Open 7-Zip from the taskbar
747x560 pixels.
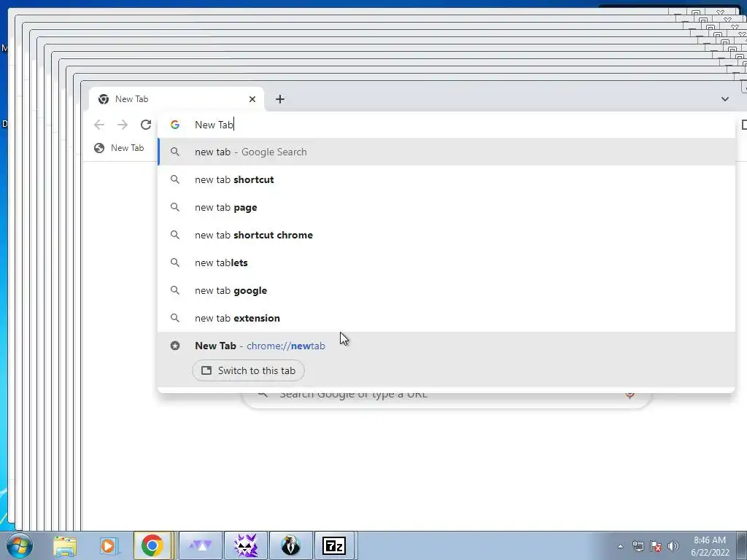(x=334, y=545)
